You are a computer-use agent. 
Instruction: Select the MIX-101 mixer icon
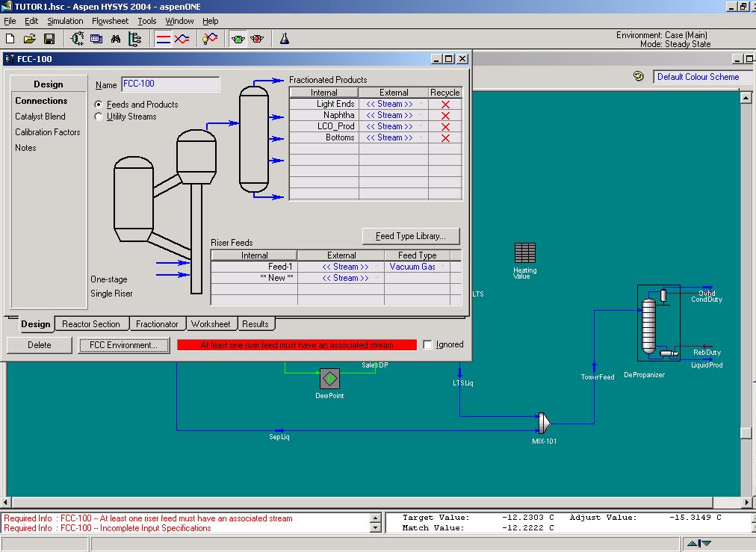pyautogui.click(x=544, y=423)
